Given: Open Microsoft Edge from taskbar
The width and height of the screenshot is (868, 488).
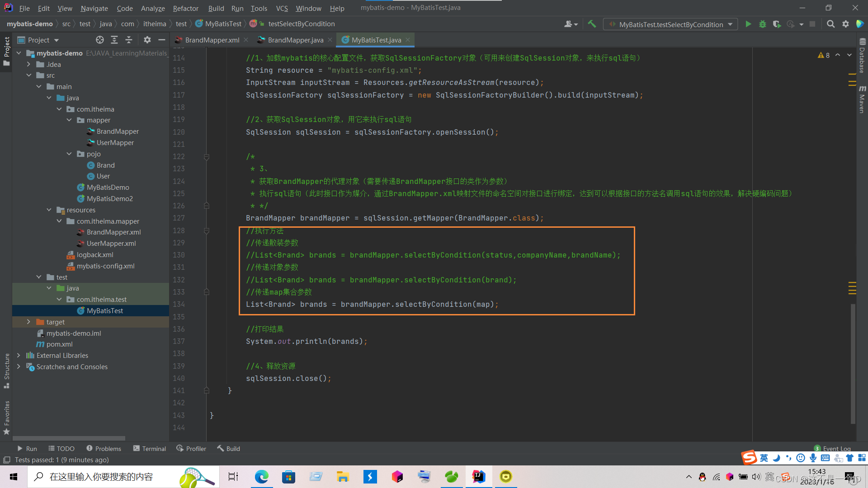Looking at the screenshot, I should 261,477.
